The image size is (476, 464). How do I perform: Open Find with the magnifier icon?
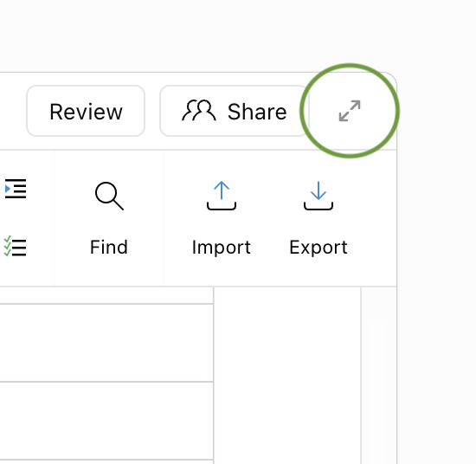tap(109, 196)
